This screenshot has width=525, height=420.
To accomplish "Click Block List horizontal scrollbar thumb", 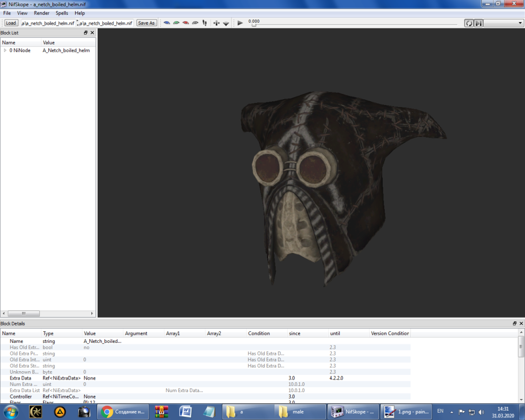I will pos(24,313).
